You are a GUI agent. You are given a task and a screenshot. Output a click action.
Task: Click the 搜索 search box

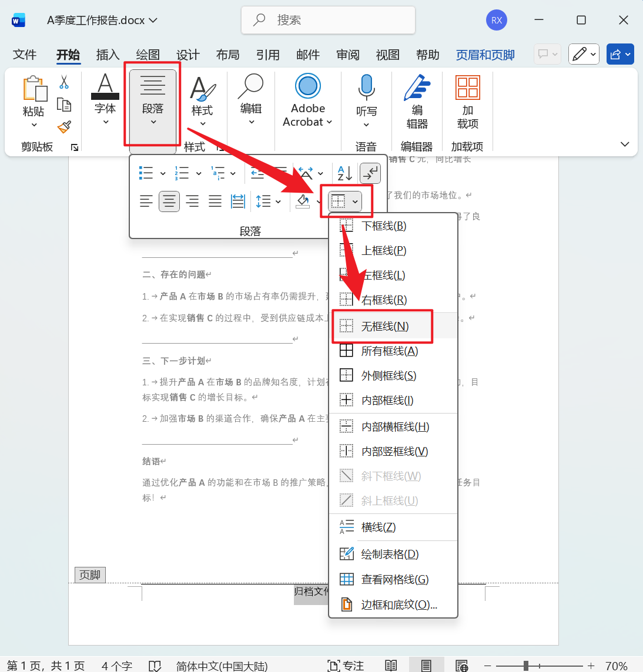tap(327, 20)
